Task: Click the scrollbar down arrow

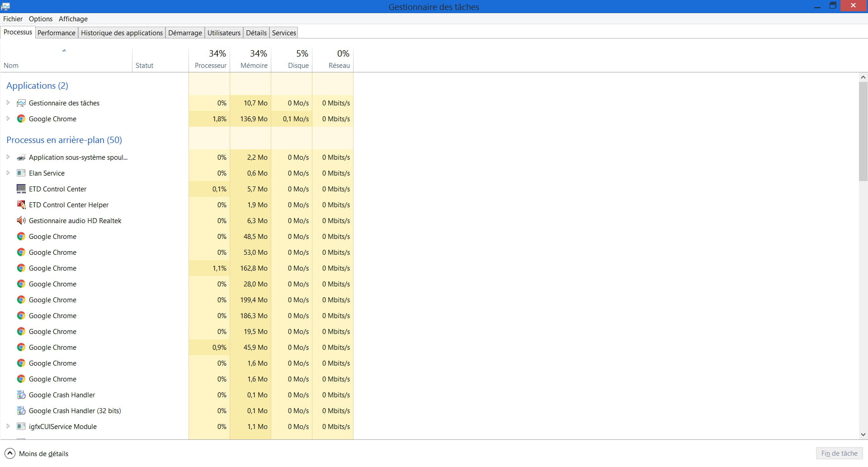Action: [863, 434]
